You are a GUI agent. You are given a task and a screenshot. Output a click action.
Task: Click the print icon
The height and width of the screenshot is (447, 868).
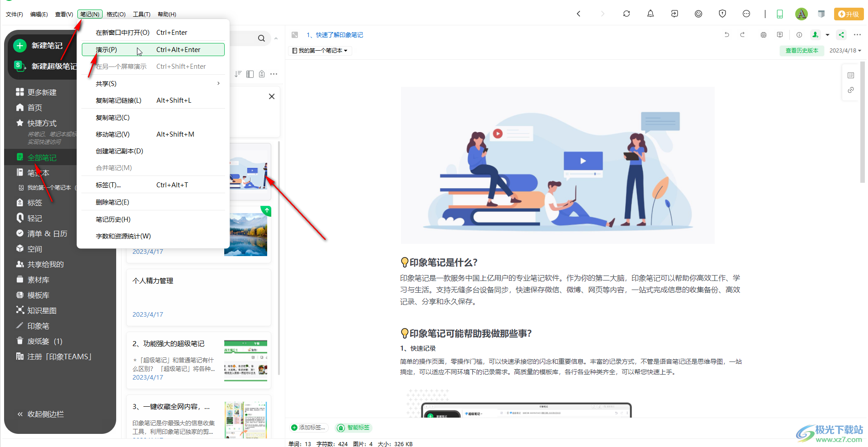(x=763, y=35)
